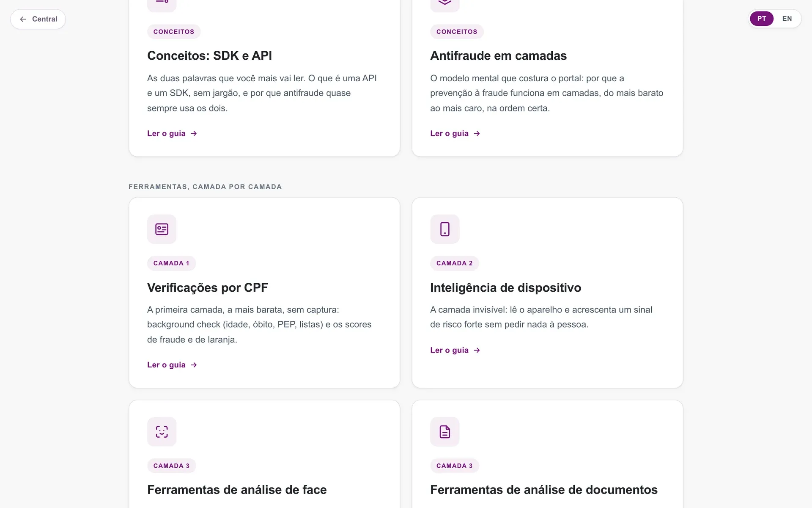Viewport: 812px width, 508px height.
Task: Click the heading Ferramentas de análise de face
Action: pyautogui.click(x=237, y=490)
